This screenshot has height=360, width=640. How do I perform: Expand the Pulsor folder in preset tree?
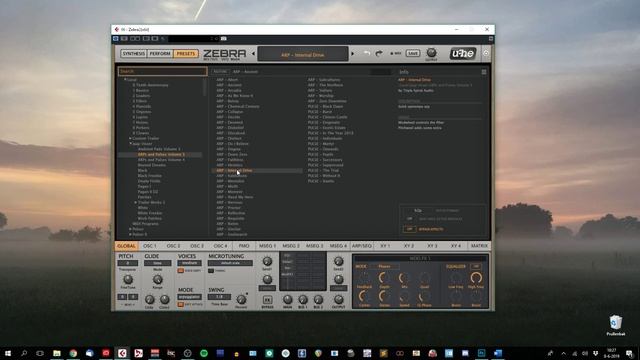tap(130, 229)
